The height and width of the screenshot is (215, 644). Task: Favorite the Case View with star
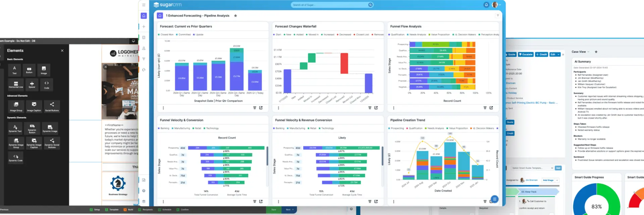pyautogui.click(x=596, y=52)
